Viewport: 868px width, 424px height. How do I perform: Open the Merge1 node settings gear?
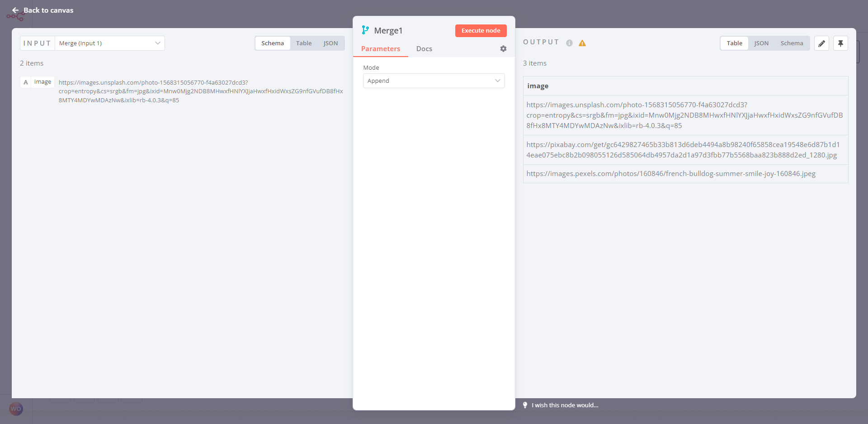click(x=503, y=49)
